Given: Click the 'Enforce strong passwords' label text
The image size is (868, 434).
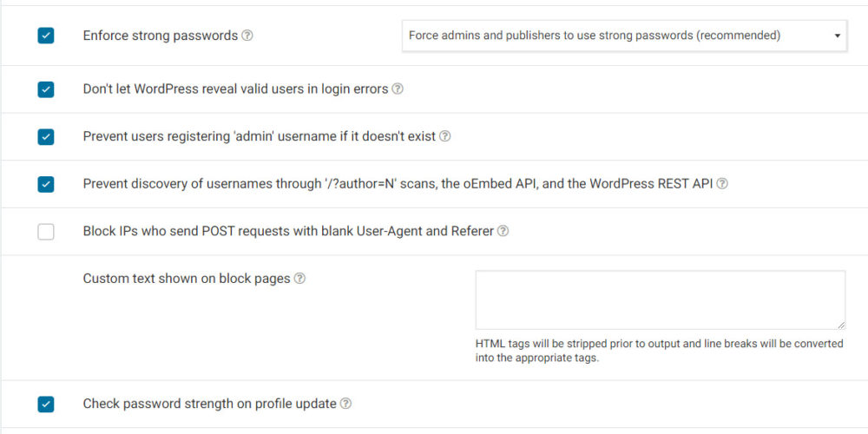Looking at the screenshot, I should pyautogui.click(x=160, y=36).
